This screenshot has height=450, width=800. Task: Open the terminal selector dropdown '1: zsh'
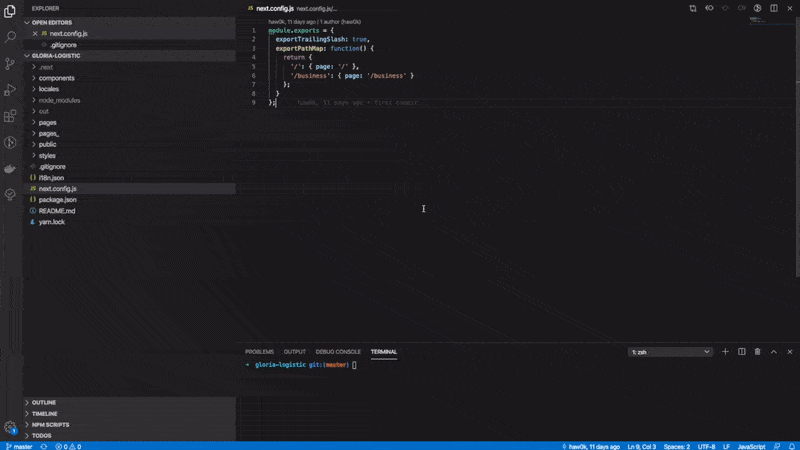pyautogui.click(x=669, y=352)
